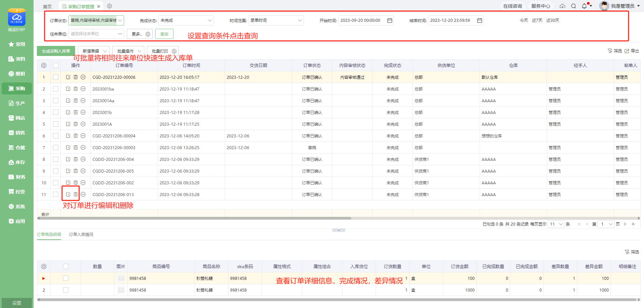Click the 导出 export icon
The height and width of the screenshot is (308, 644).
pyautogui.click(x=632, y=51)
